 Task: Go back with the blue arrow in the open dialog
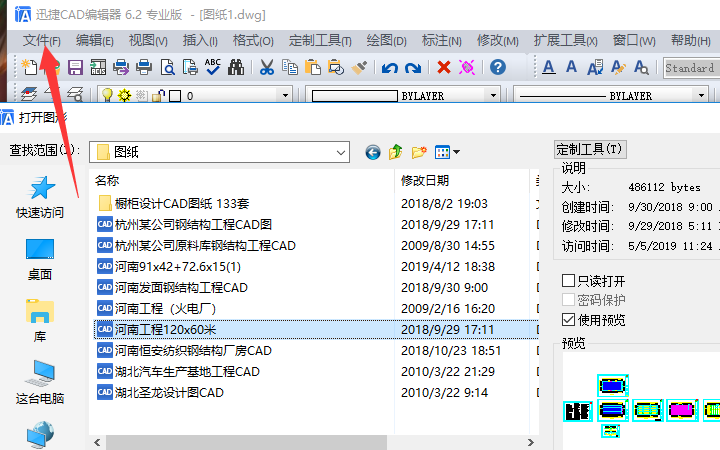point(373,152)
